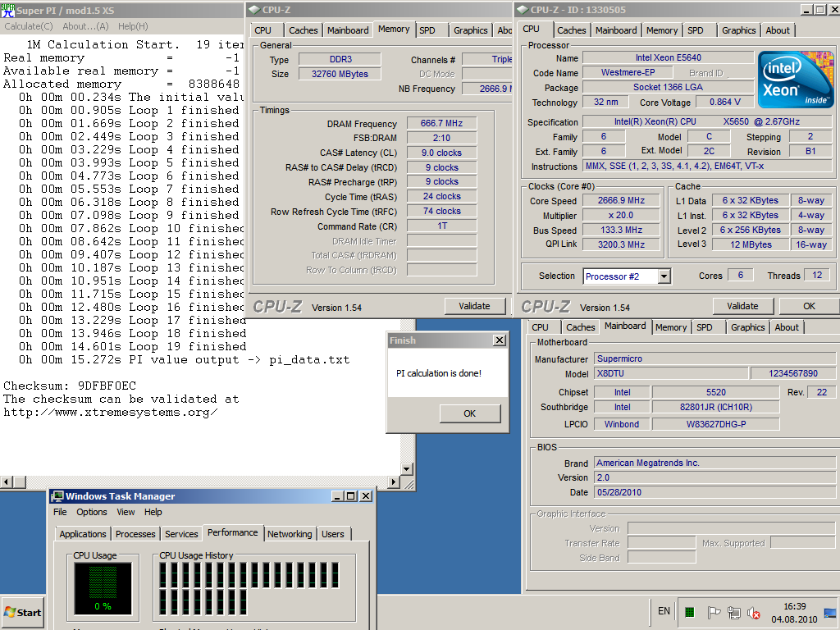Image resolution: width=840 pixels, height=630 pixels.
Task: Switch to Services tab in Task Manager
Action: [181, 534]
